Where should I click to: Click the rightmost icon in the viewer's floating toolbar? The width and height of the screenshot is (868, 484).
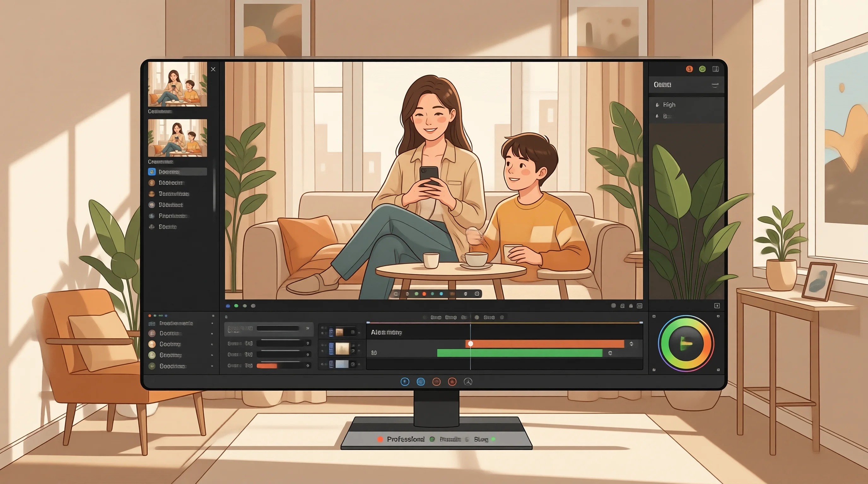tap(477, 294)
